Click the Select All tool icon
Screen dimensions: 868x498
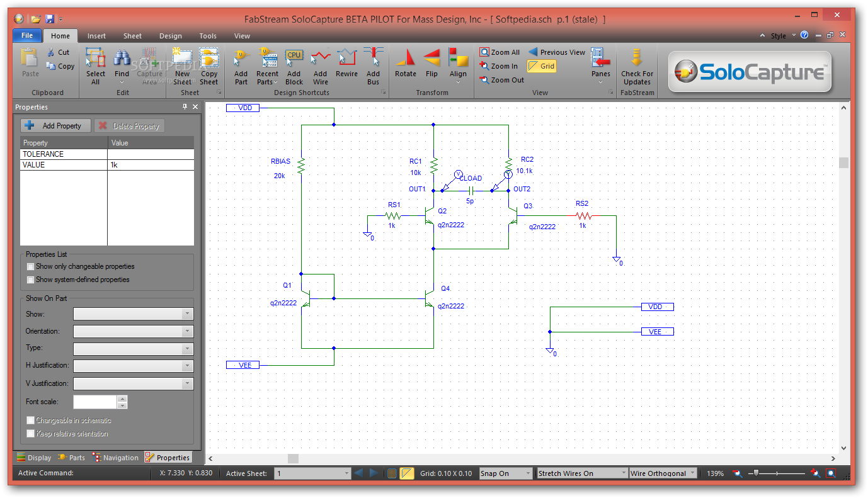[95, 58]
